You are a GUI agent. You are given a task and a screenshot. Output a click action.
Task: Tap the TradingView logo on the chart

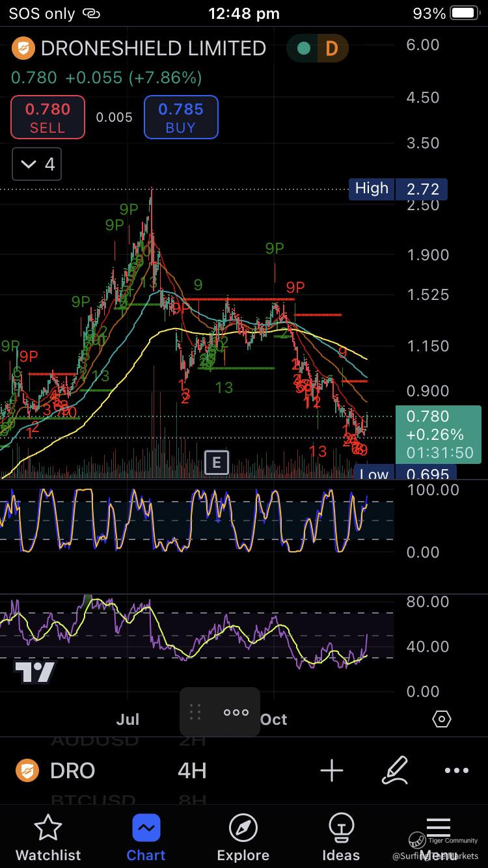(x=34, y=672)
